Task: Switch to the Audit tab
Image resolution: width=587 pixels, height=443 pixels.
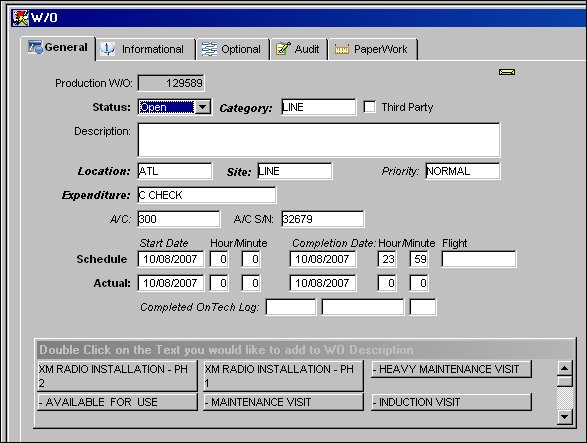Action: click(298, 49)
